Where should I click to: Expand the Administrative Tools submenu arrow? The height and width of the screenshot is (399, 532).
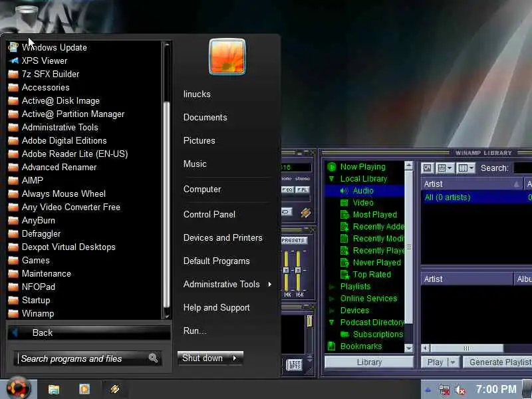270,285
